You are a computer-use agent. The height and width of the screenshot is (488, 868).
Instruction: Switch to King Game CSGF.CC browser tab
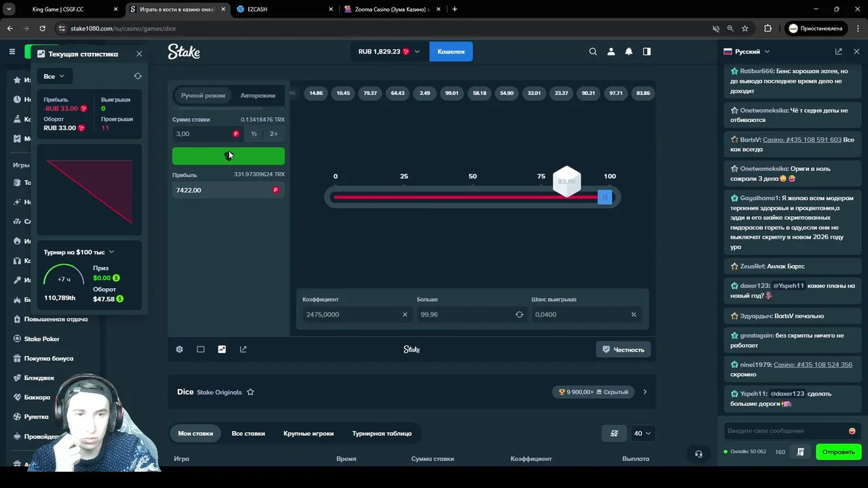(x=68, y=9)
